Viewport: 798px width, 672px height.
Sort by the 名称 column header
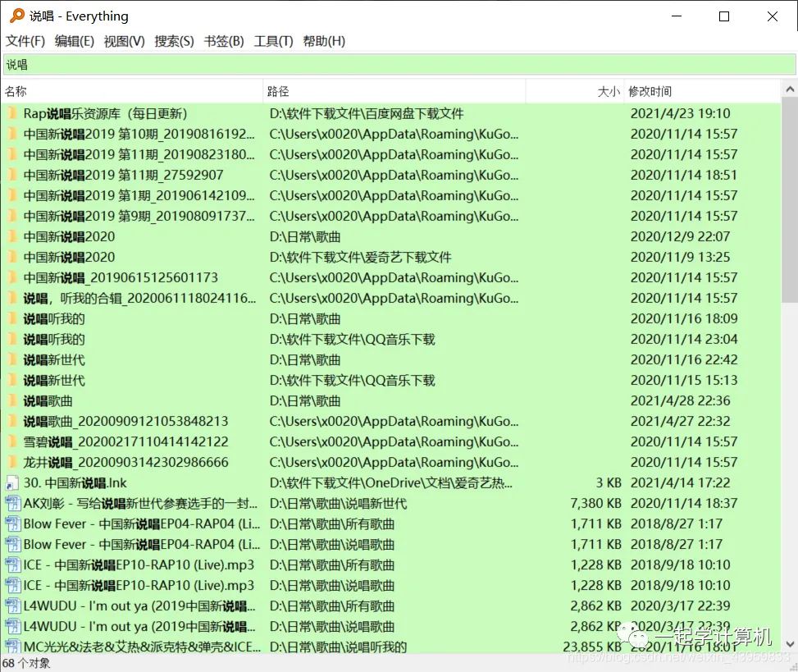pos(132,92)
